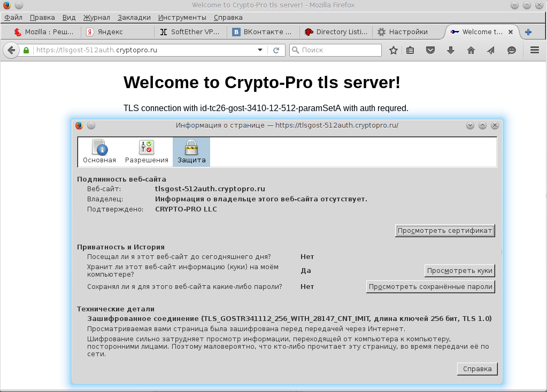Bookmark this page with the star icon

(394, 50)
